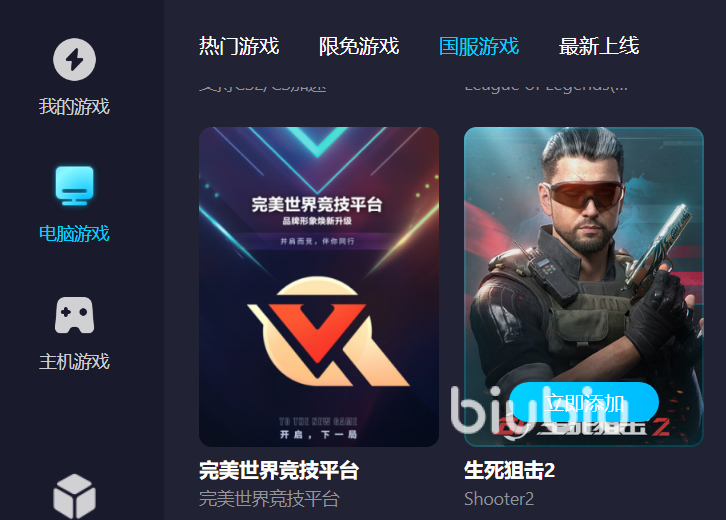The height and width of the screenshot is (520, 726).
Task: Click the 电脑游戏 sidebar label
Action: coord(74,233)
